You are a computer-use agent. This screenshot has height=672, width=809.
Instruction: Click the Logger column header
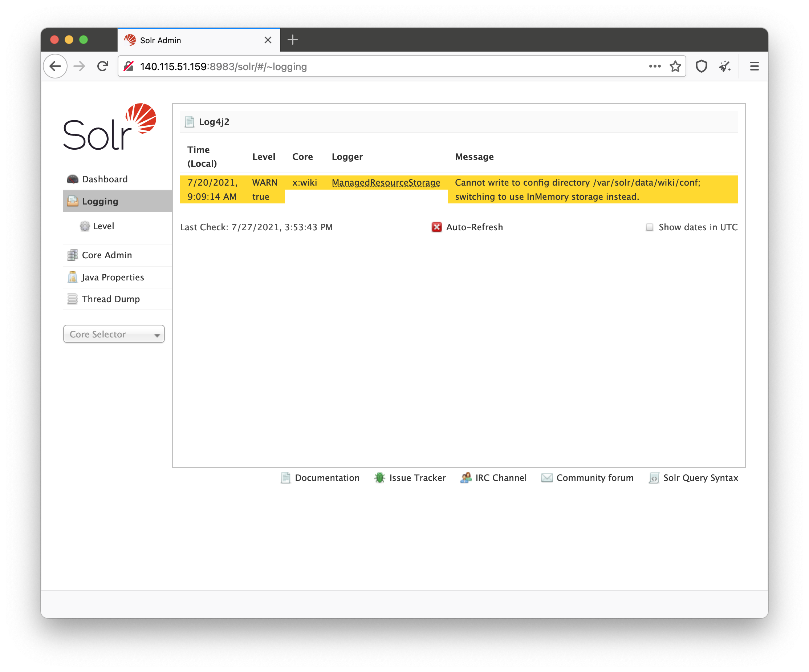347,157
